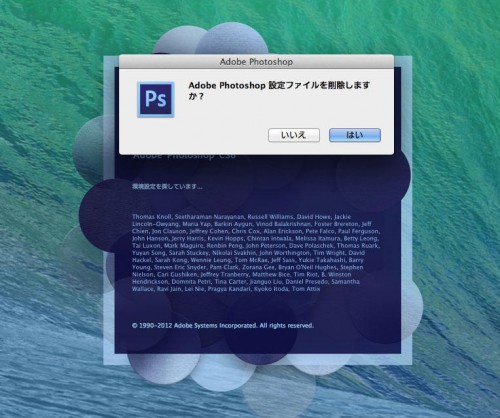Click the credits line starting with John Hanson
This screenshot has width=500, height=418.
pos(255,238)
